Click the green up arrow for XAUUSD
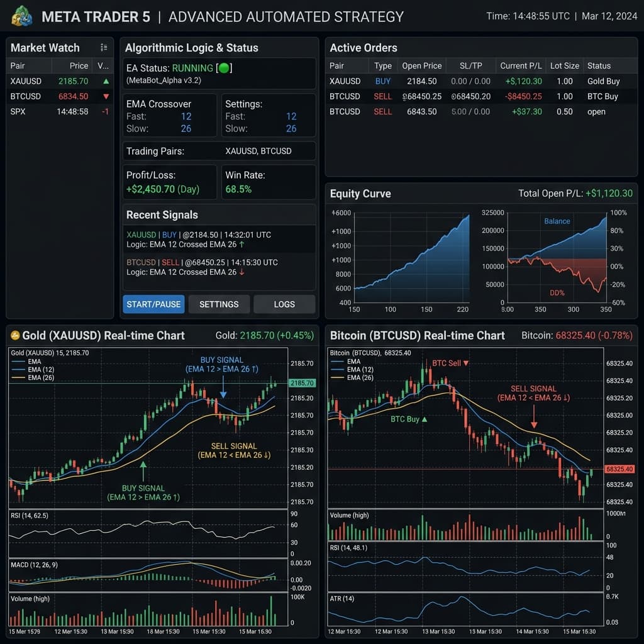The image size is (644, 644). (106, 81)
